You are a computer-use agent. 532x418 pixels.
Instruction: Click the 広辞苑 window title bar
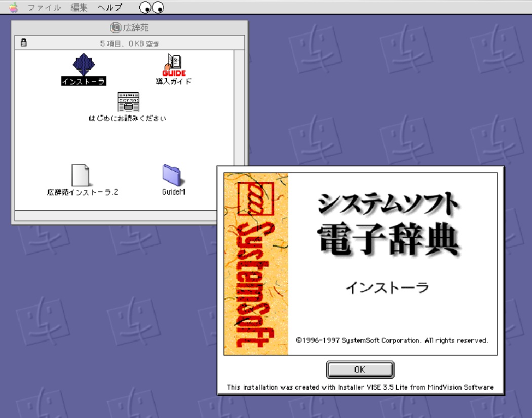pos(129,27)
